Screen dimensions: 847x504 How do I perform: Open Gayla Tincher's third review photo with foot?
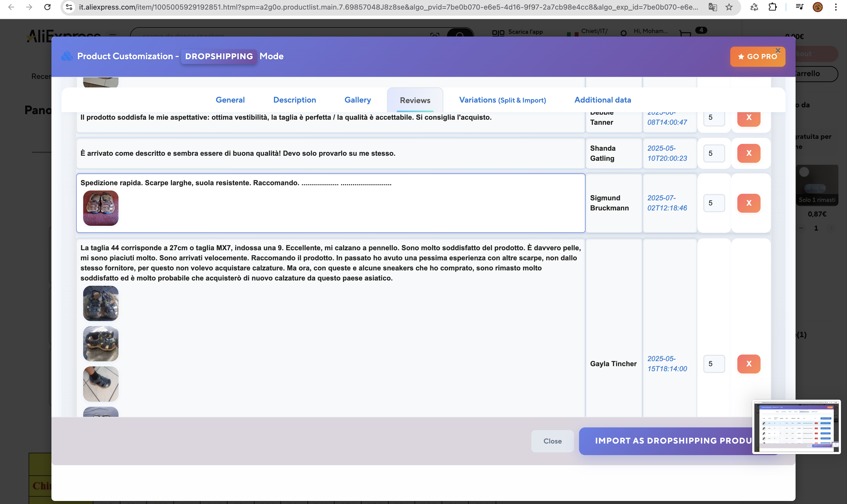(x=101, y=384)
